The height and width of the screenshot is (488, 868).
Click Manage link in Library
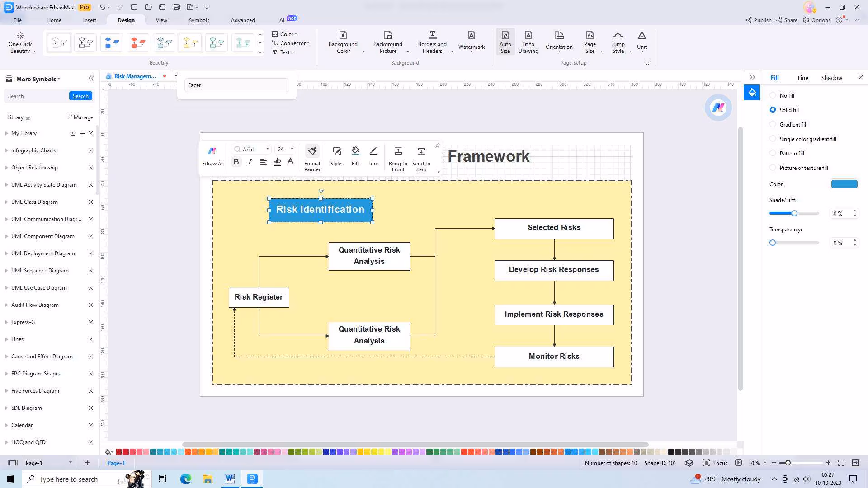(80, 117)
